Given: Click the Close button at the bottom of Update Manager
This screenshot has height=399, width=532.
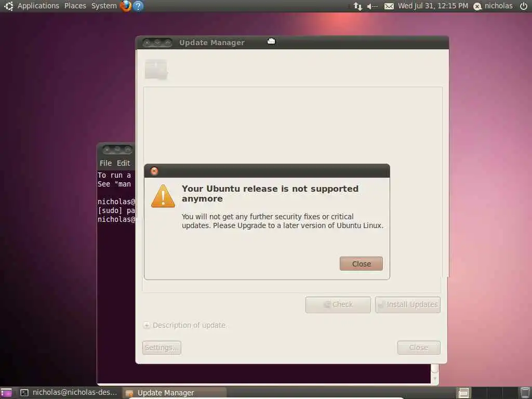Looking at the screenshot, I should click(419, 348).
